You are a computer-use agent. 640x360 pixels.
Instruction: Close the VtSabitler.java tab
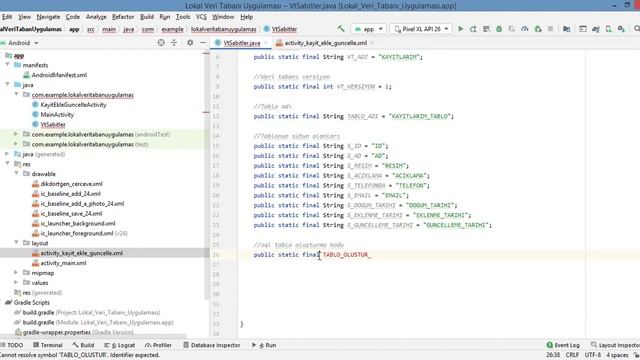tap(266, 43)
